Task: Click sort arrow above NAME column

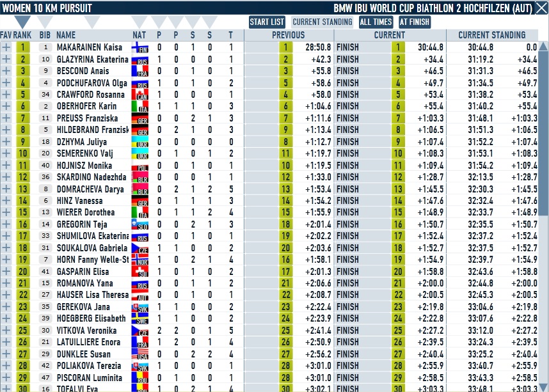Action: tap(92, 22)
